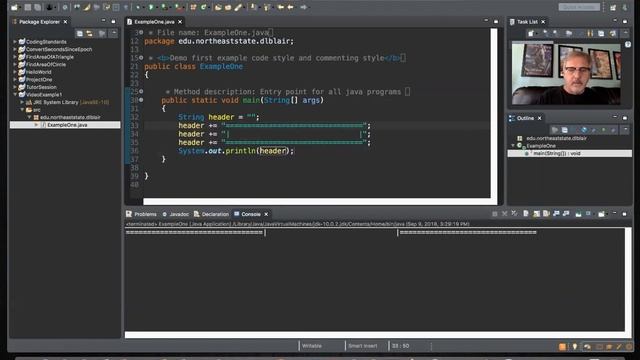Click the Open Type icon in the toolbar
The height and width of the screenshot is (360, 640).
[218, 7]
